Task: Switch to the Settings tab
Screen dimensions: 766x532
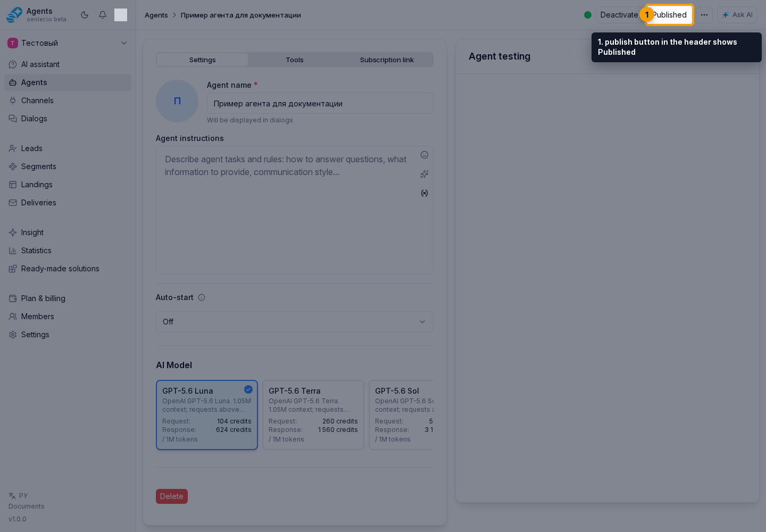Action: point(203,60)
